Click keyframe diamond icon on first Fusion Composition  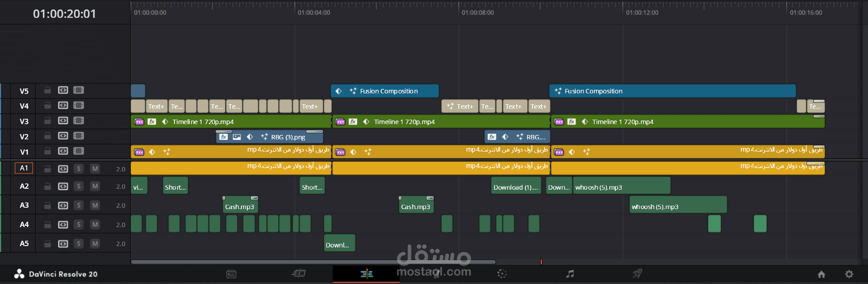(339, 91)
